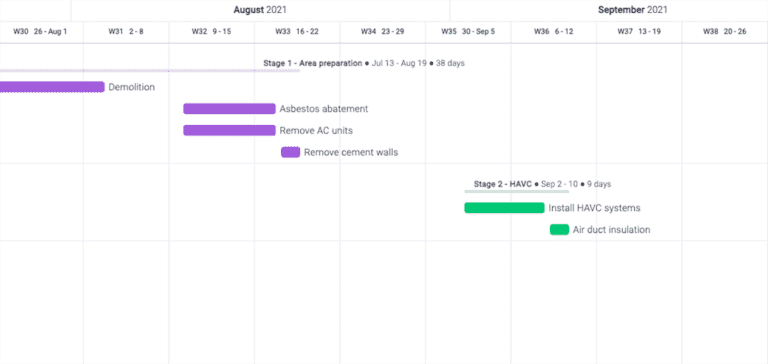Select week W33 16 - 22 header
The image size is (768, 364).
(x=297, y=31)
